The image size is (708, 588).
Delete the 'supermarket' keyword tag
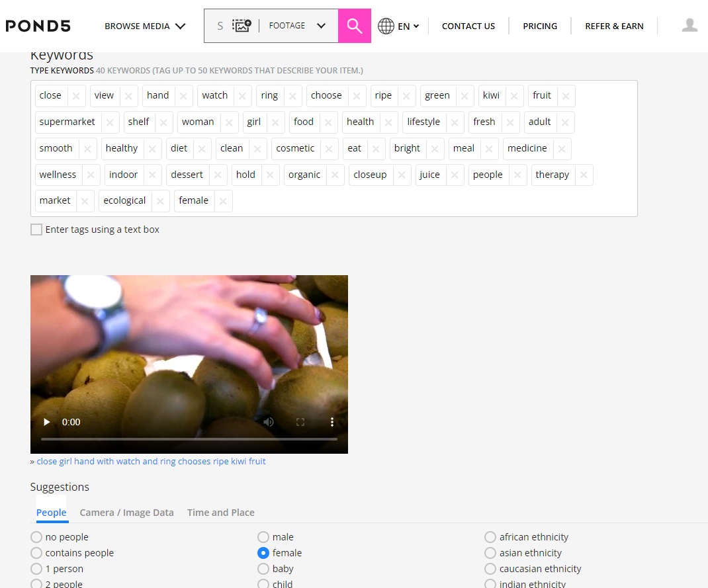point(110,122)
